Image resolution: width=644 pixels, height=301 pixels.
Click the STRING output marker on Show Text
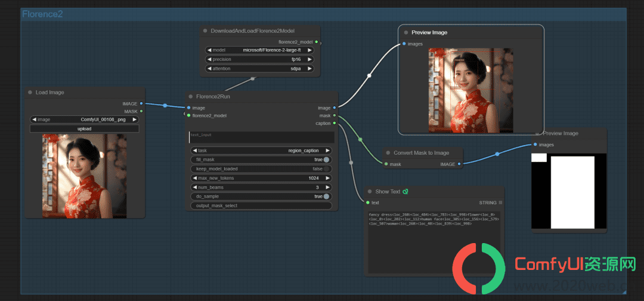coord(500,202)
